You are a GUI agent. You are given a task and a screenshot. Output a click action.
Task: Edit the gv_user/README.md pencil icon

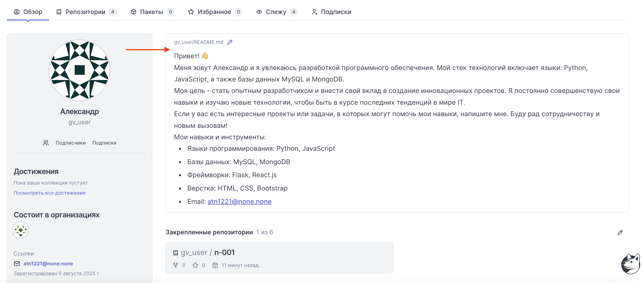[230, 42]
